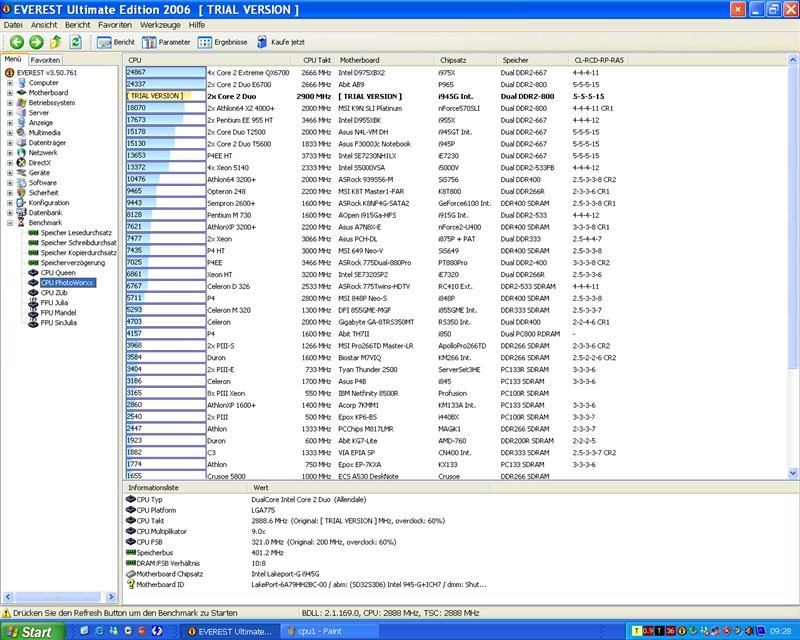This screenshot has width=800, height=640.
Task: Expand the DirectX tree node
Action: [10, 163]
